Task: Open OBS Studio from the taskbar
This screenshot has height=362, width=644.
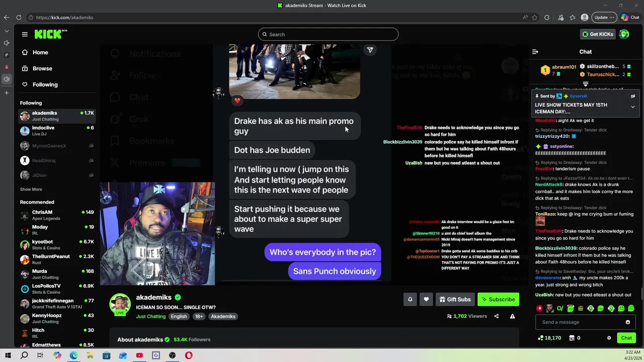Action: coord(173,355)
